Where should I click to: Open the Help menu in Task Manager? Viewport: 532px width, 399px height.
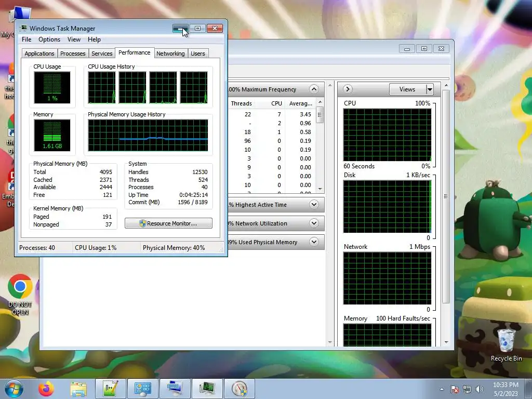coord(94,39)
